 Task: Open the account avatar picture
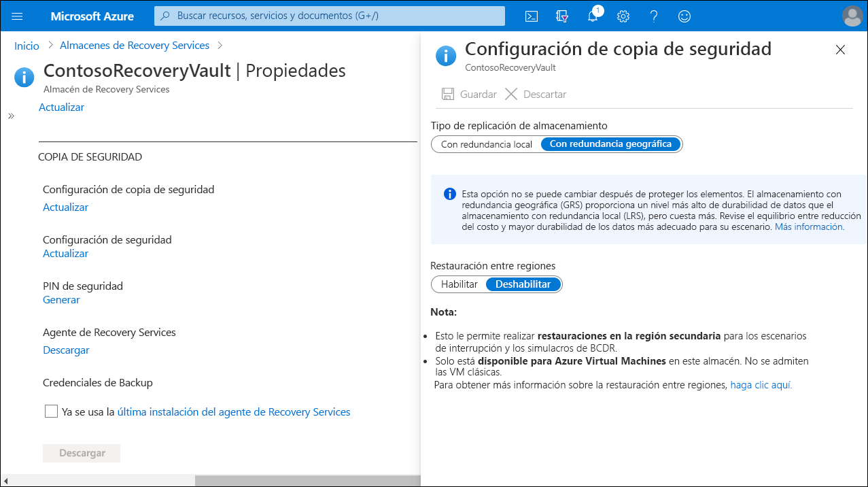852,16
